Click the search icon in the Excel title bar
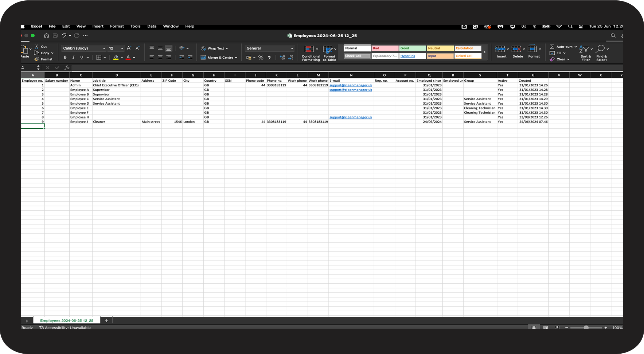 [613, 36]
